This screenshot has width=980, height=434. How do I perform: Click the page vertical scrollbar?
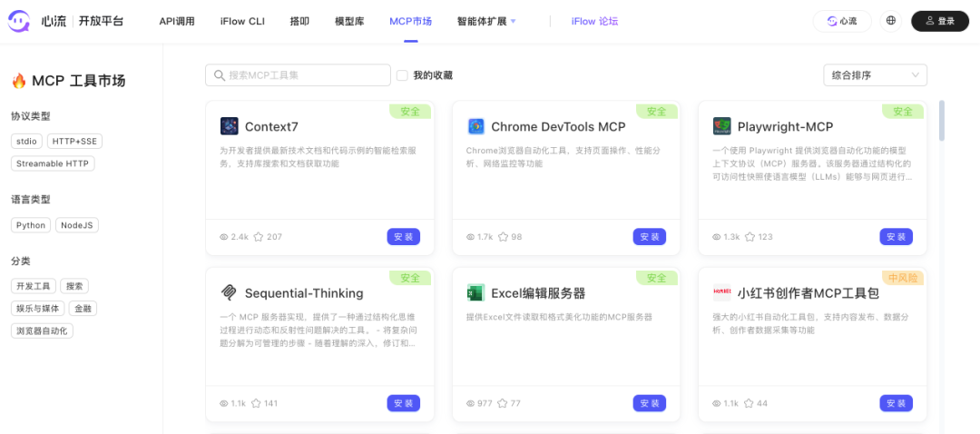pos(942,121)
